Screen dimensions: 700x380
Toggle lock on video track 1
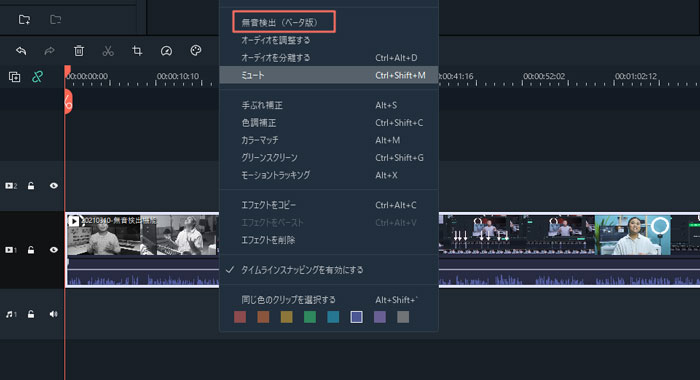click(x=31, y=250)
